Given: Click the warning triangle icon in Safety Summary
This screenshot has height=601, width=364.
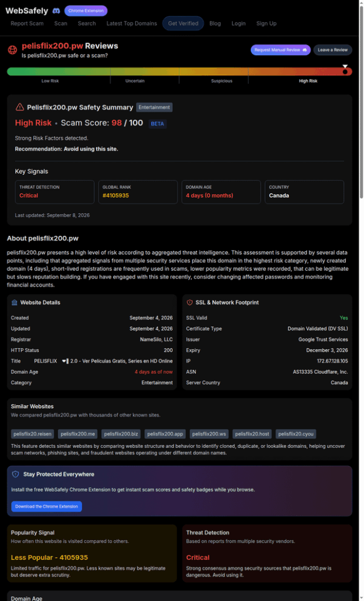Looking at the screenshot, I should (x=19, y=107).
